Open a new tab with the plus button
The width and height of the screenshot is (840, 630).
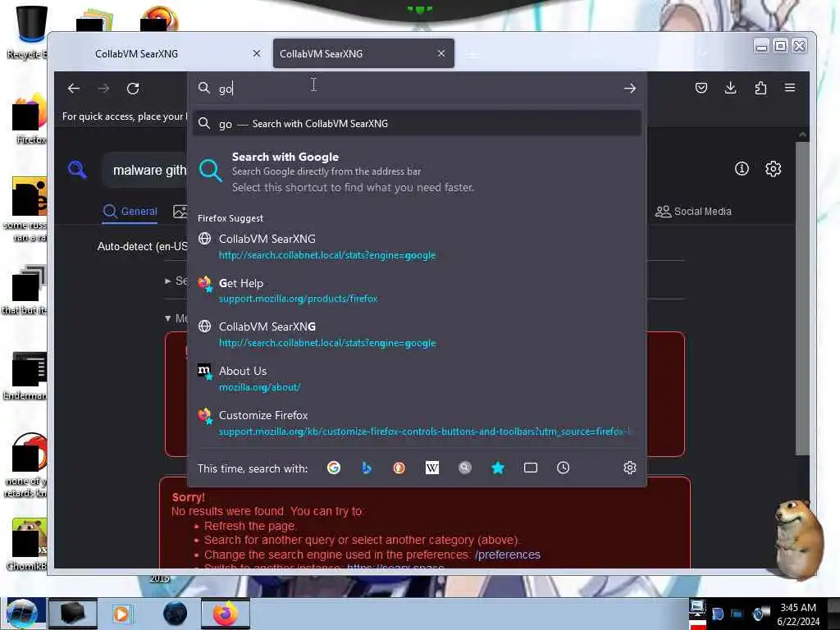[x=472, y=55]
